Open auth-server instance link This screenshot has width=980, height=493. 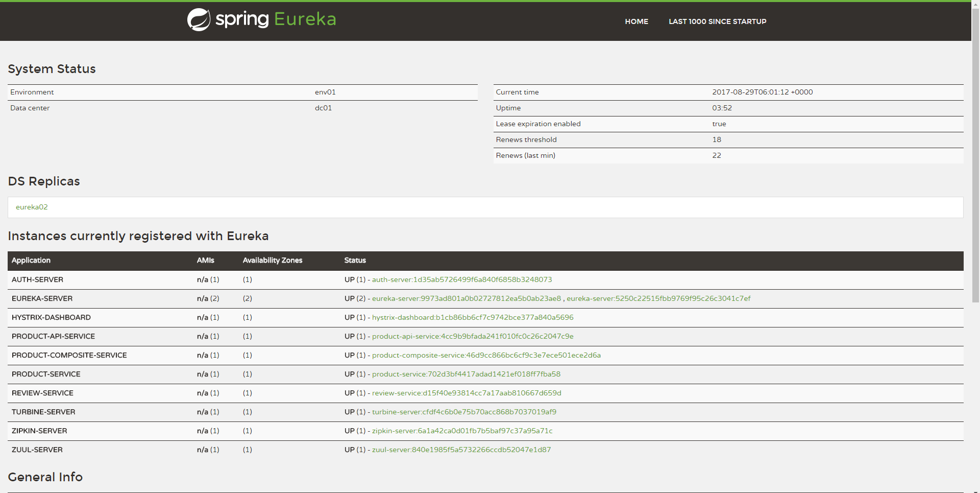tap(462, 279)
